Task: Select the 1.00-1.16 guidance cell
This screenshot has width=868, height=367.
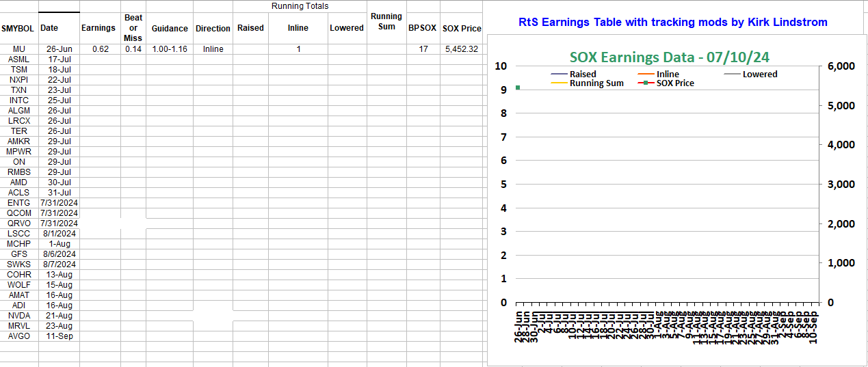Action: [170, 49]
